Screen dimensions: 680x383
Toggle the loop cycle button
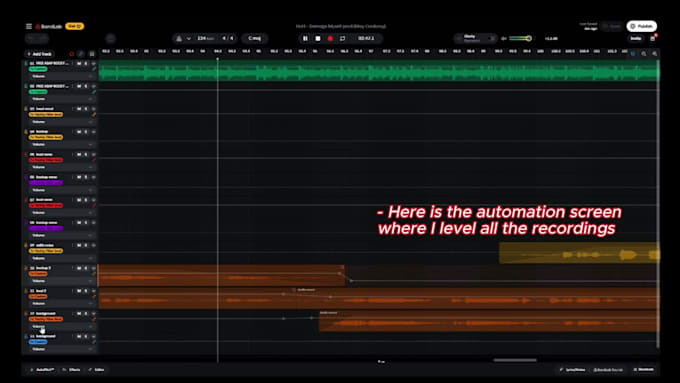pyautogui.click(x=343, y=39)
